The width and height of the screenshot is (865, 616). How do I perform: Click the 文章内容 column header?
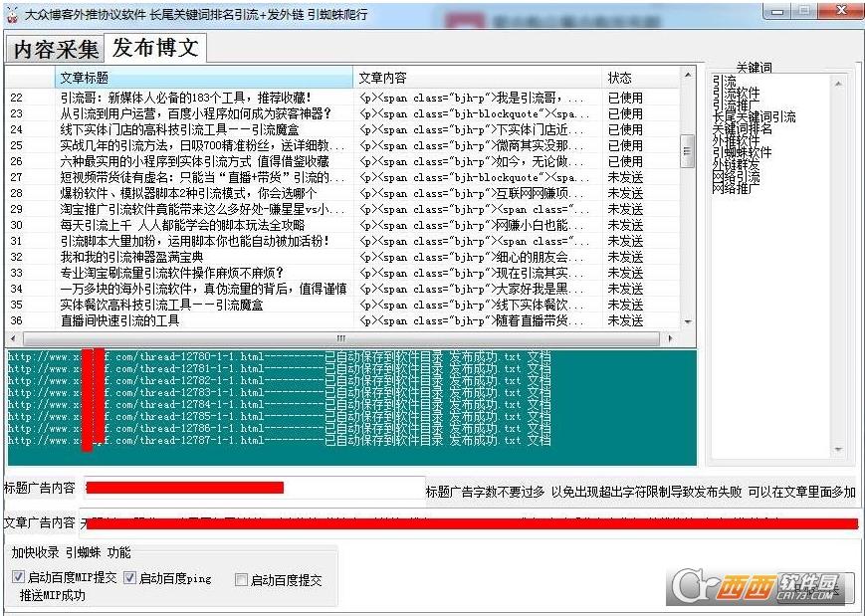pyautogui.click(x=478, y=78)
